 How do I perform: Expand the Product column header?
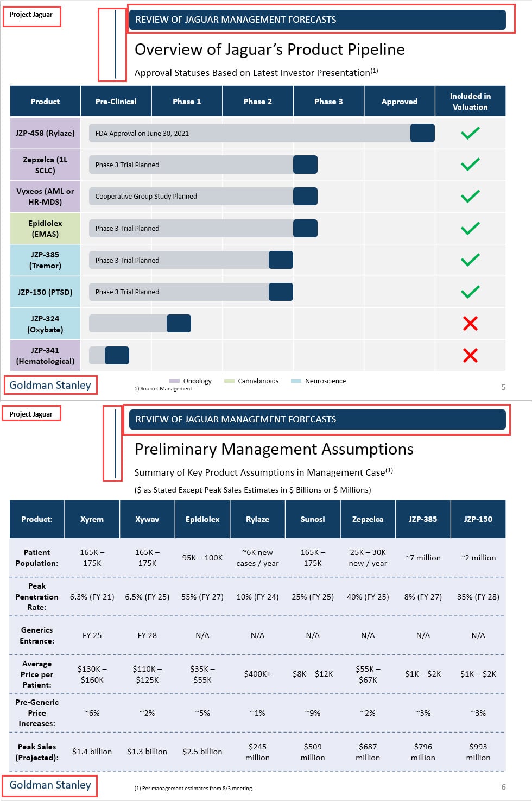[45, 101]
